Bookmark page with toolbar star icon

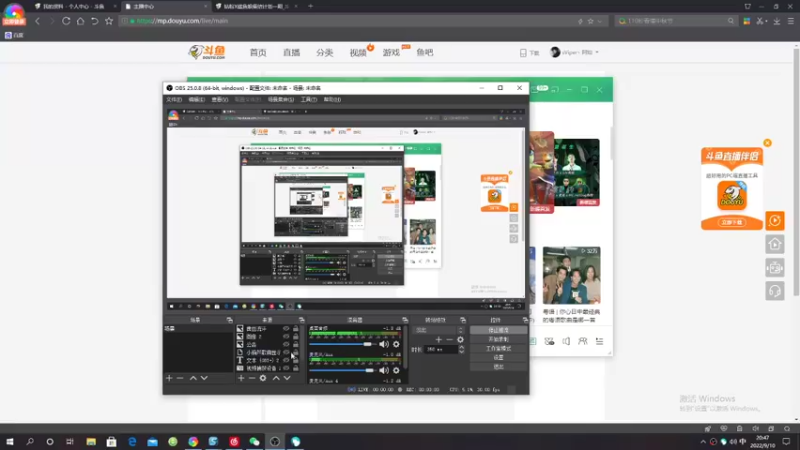coord(109,21)
